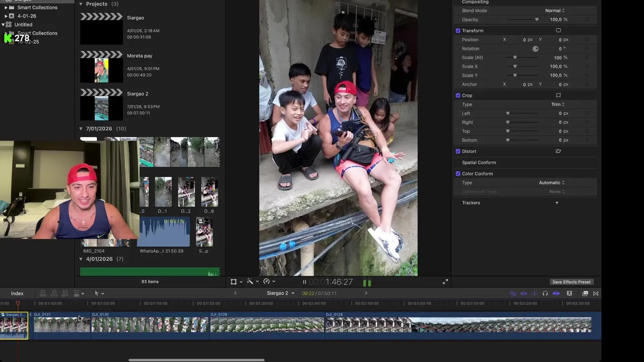644x362 pixels.
Task: Go forward in timeline history arrow
Action: 366,293
